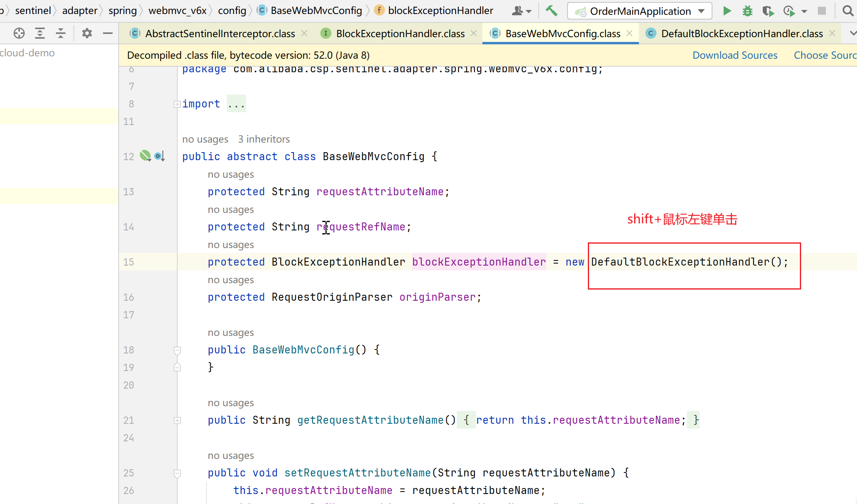Click the Download Sources link

[x=734, y=55]
